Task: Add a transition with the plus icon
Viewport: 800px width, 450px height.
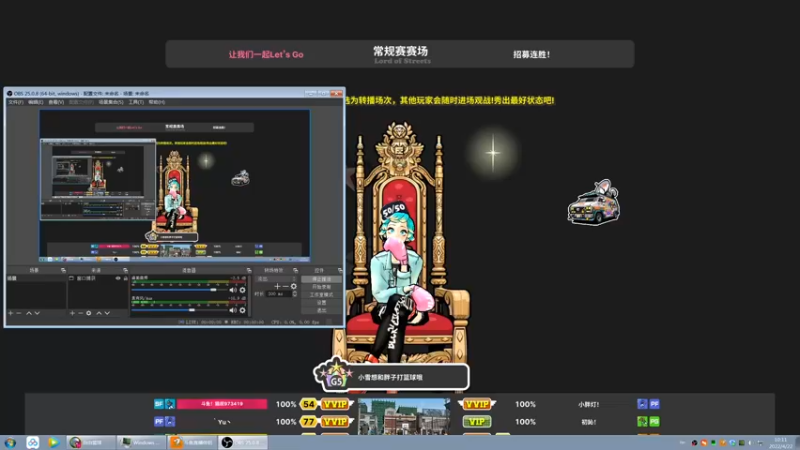Action: point(277,286)
